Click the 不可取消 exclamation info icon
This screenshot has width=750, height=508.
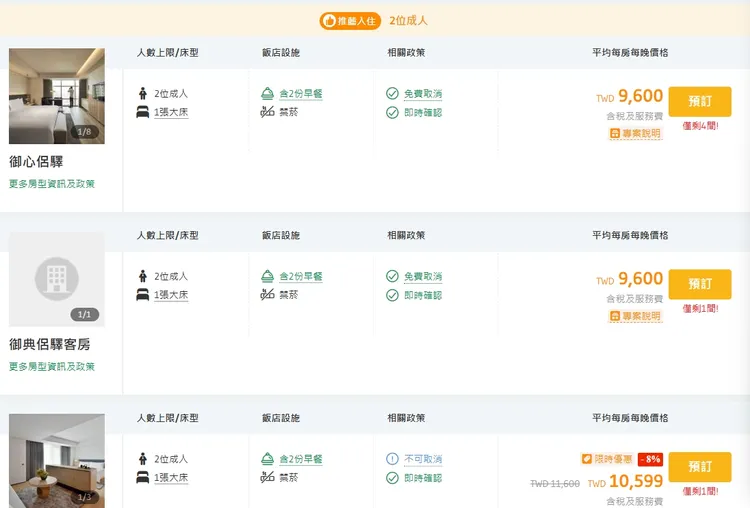point(392,459)
